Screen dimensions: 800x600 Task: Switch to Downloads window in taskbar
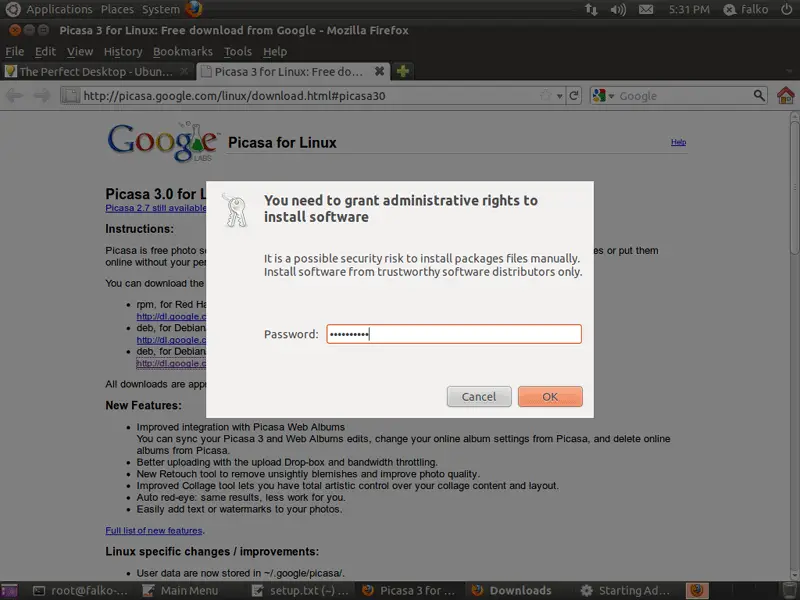point(512,590)
